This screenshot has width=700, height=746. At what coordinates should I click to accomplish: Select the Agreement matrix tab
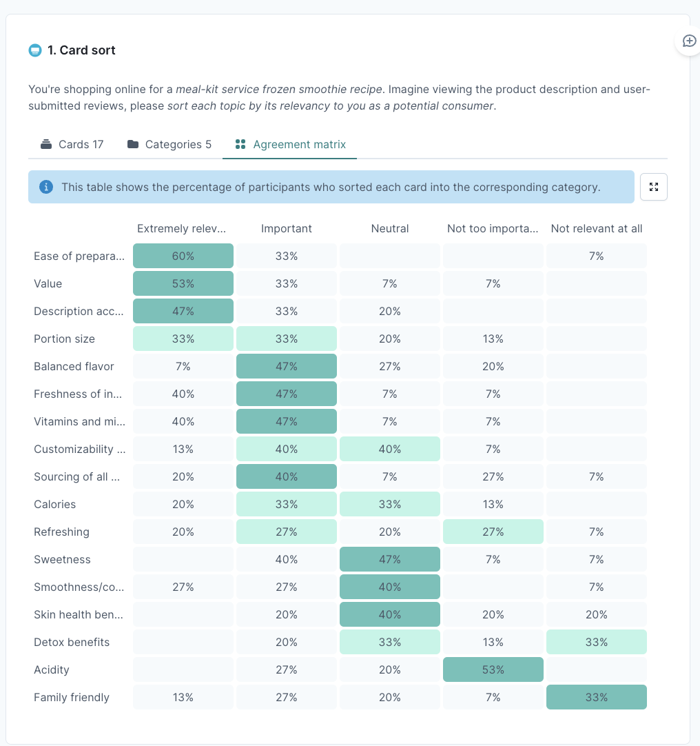click(289, 144)
